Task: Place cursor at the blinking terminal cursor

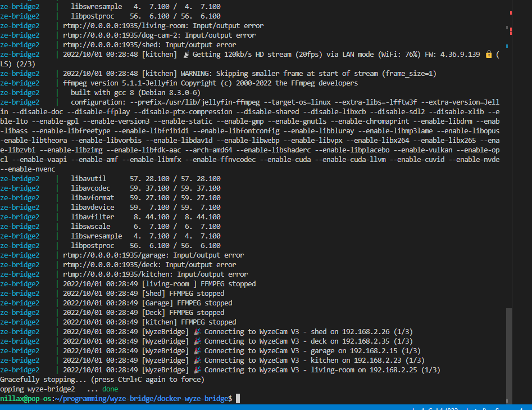Action: click(237, 398)
